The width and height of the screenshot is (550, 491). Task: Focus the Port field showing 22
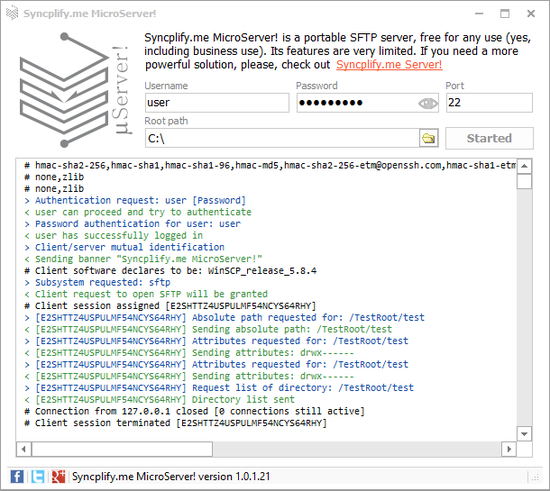pyautogui.click(x=489, y=103)
